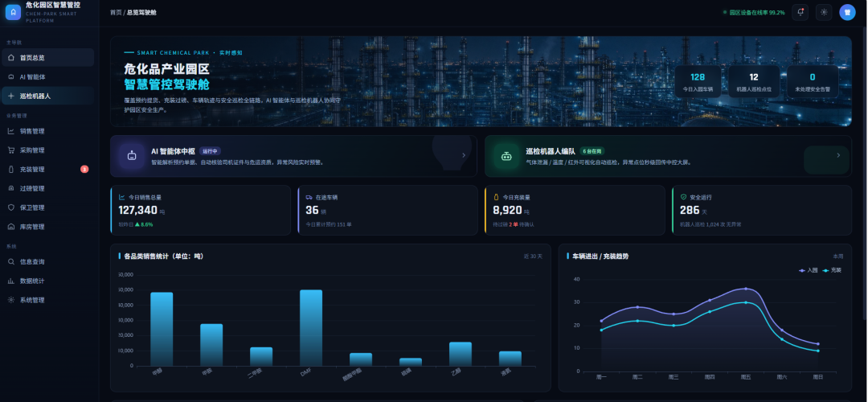Open the 销售管理 menu item

tap(47, 131)
